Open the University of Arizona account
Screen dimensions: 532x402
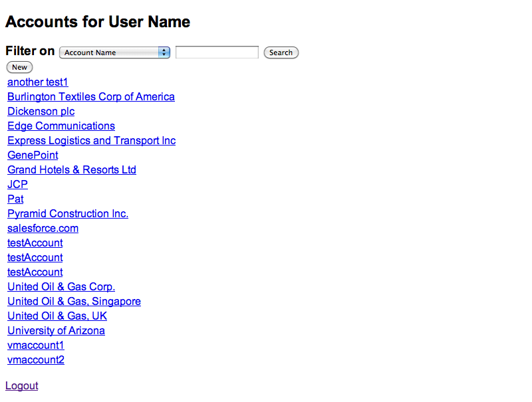[x=56, y=330]
